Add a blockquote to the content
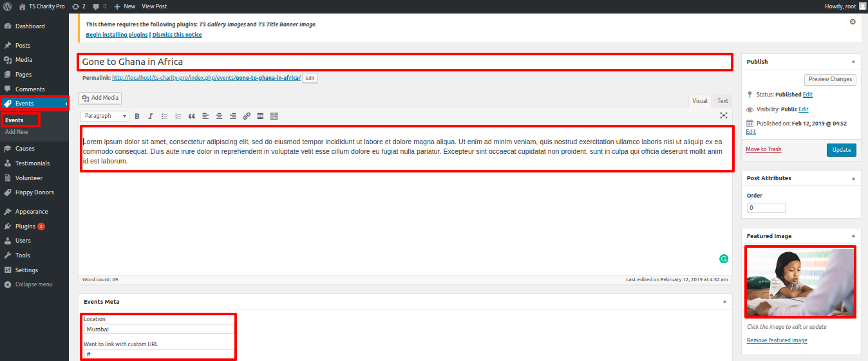The image size is (868, 361). (191, 116)
